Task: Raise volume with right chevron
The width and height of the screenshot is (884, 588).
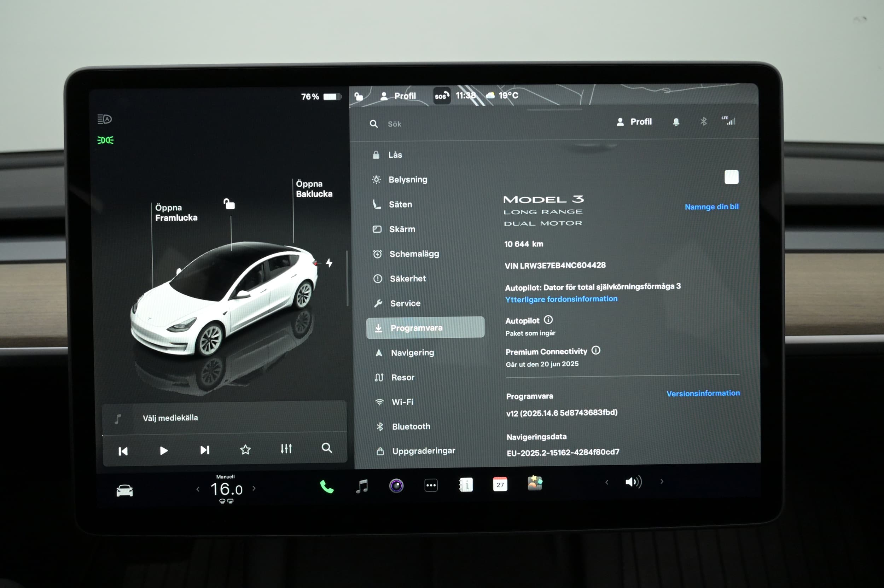Action: point(662,481)
